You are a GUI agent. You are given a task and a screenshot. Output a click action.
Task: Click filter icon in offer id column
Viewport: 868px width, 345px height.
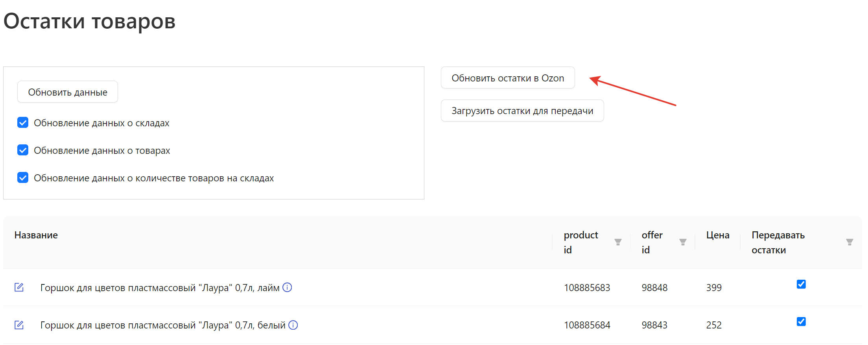tap(683, 242)
